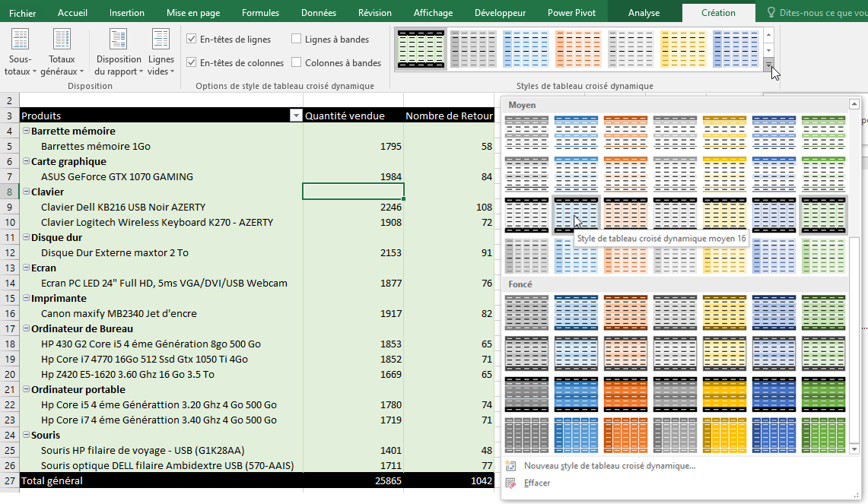Enable Colonnes à bandes checkbox
The width and height of the screenshot is (868, 504).
click(296, 62)
